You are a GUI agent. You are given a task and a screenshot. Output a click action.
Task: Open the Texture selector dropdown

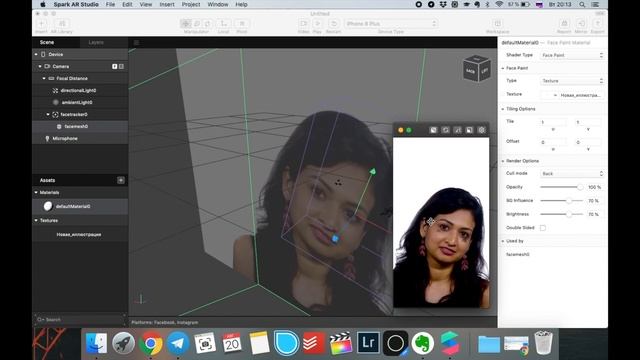(x=572, y=95)
